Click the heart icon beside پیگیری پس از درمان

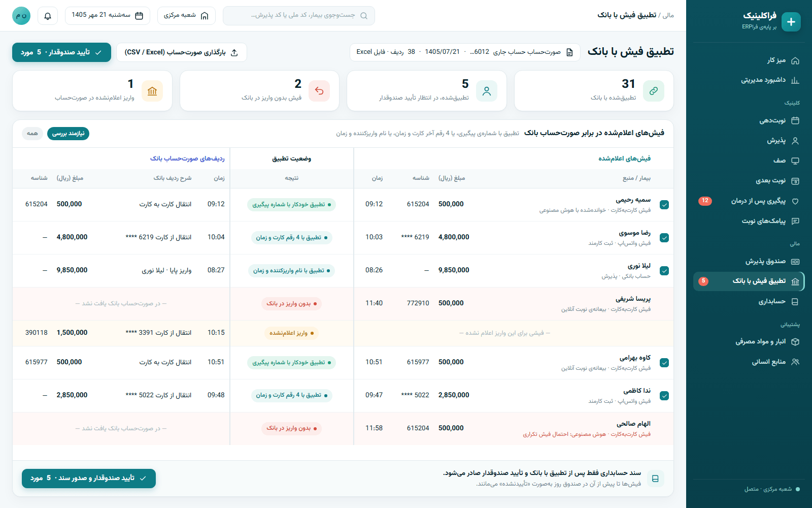(x=795, y=201)
